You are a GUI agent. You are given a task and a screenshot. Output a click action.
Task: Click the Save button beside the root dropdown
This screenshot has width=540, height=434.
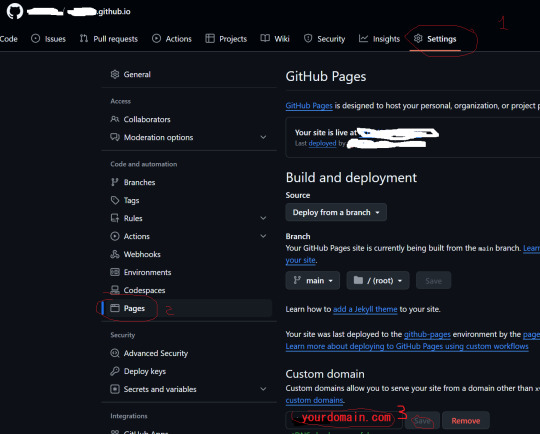click(433, 280)
